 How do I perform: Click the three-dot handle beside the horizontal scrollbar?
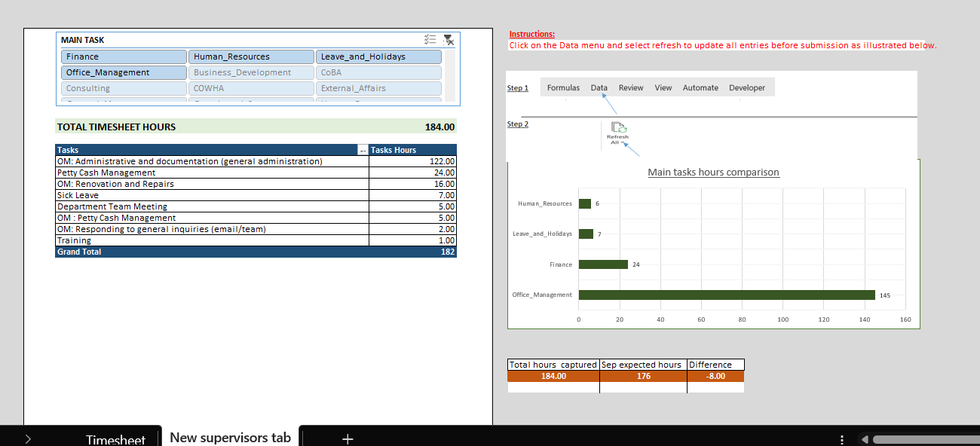(x=843, y=439)
